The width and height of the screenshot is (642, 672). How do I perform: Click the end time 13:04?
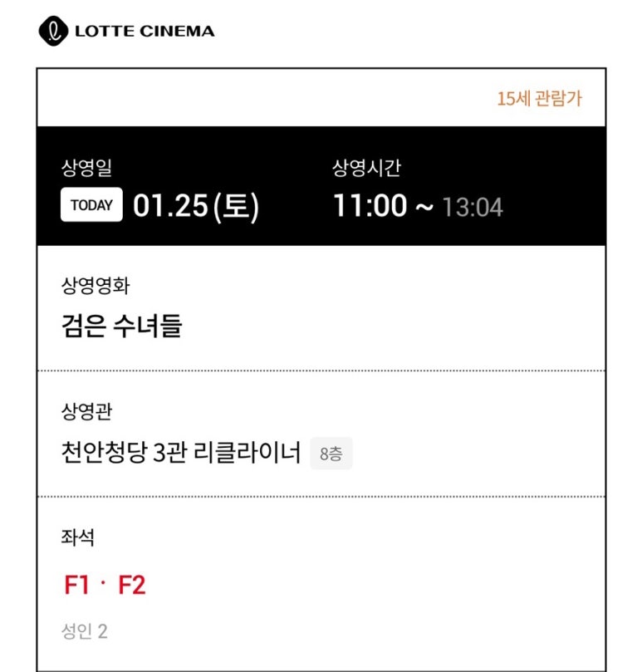tap(473, 208)
